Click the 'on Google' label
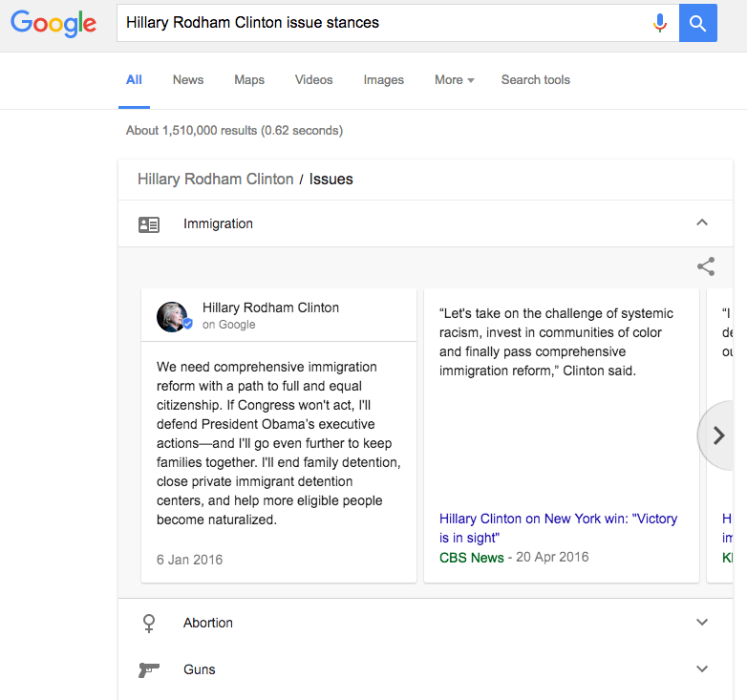Image resolution: width=747 pixels, height=700 pixels. pyautogui.click(x=228, y=325)
